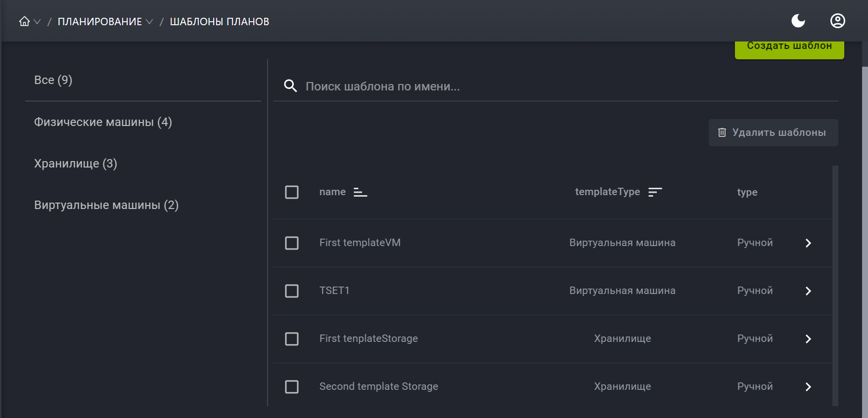Click Ручной in Second template Storage row
The image size is (868, 418).
(755, 386)
